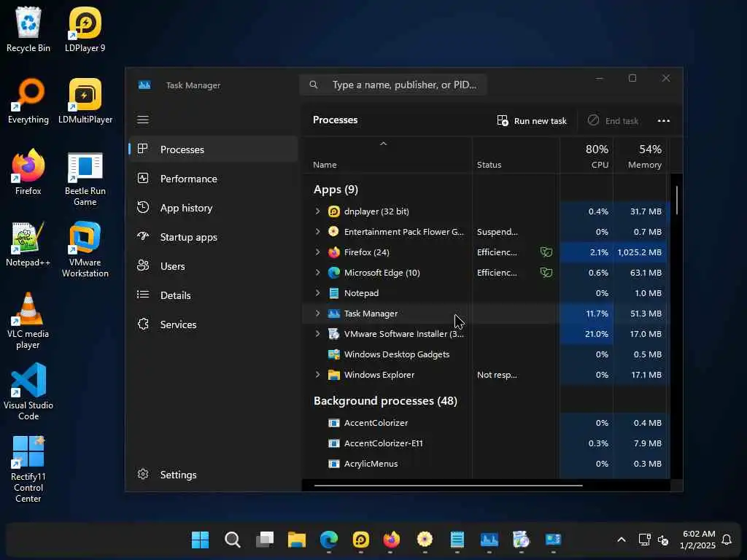
Task: Open VLC media player desktop shortcut
Action: pyautogui.click(x=28, y=321)
